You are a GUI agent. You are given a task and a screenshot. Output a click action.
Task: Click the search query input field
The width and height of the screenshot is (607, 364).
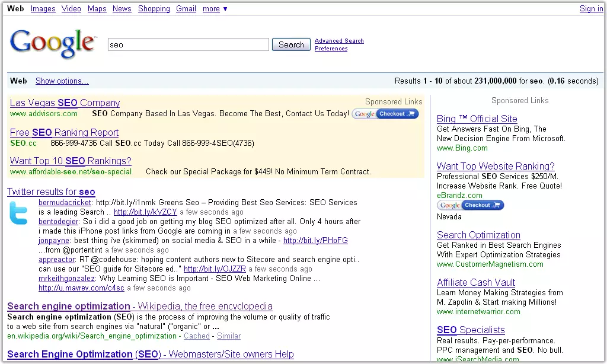click(x=188, y=44)
